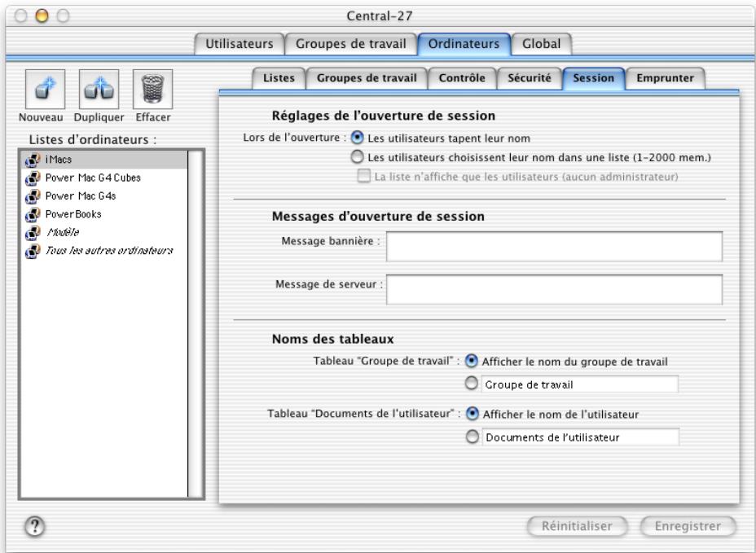Open the Contrôle sub-tab
This screenshot has height=553, width=756.
click(462, 78)
